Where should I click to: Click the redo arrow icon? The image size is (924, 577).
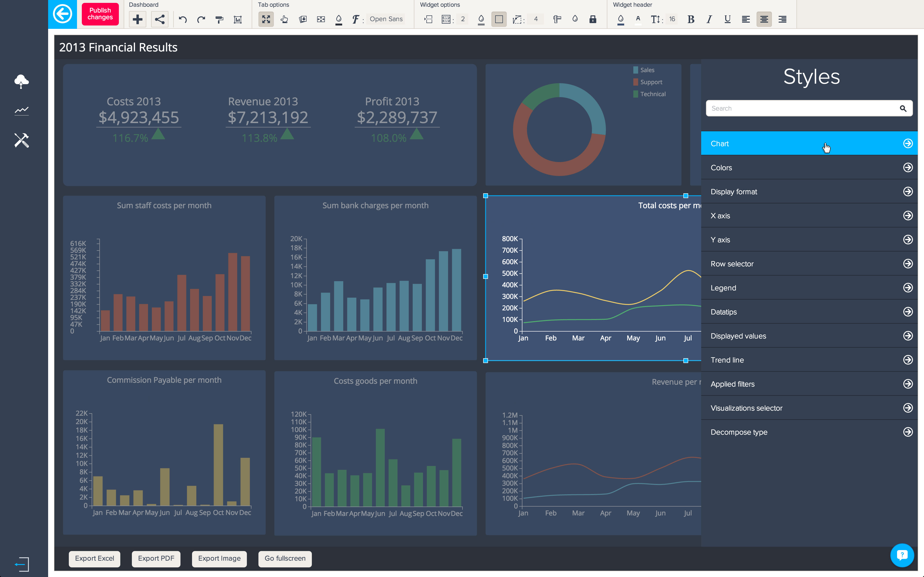click(201, 19)
